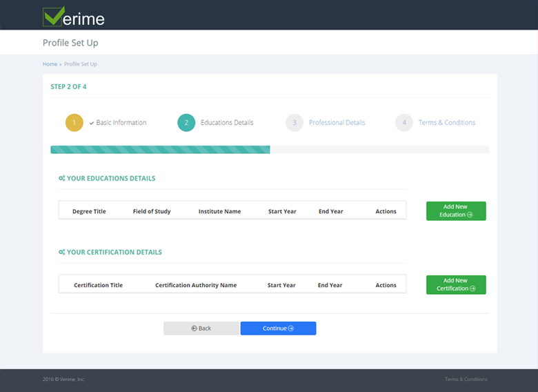This screenshot has width=538, height=392.
Task: Follow the Home breadcrumb link
Action: click(x=50, y=64)
